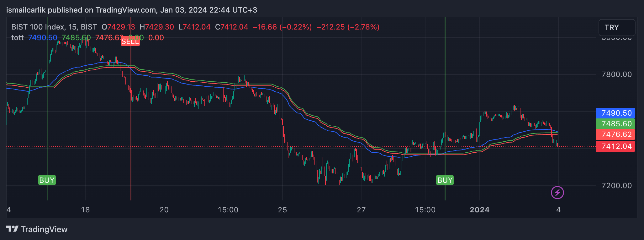
Task: Click the BUY label above axis date 15:00
Action: pos(445,180)
